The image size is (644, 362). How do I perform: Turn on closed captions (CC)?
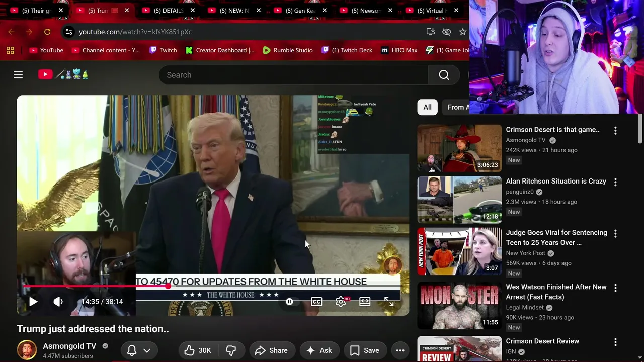316,302
